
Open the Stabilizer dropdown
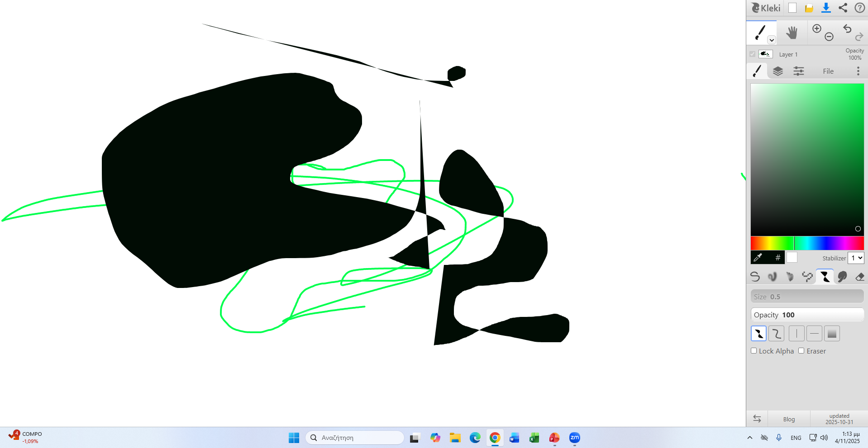click(856, 258)
